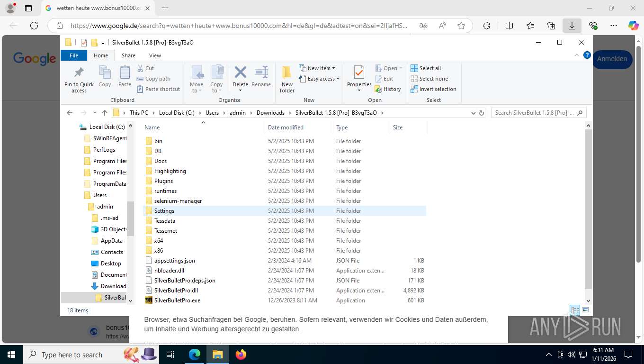This screenshot has height=364, width=644.
Task: Click Copy path in Clipboard group
Action: [153, 79]
